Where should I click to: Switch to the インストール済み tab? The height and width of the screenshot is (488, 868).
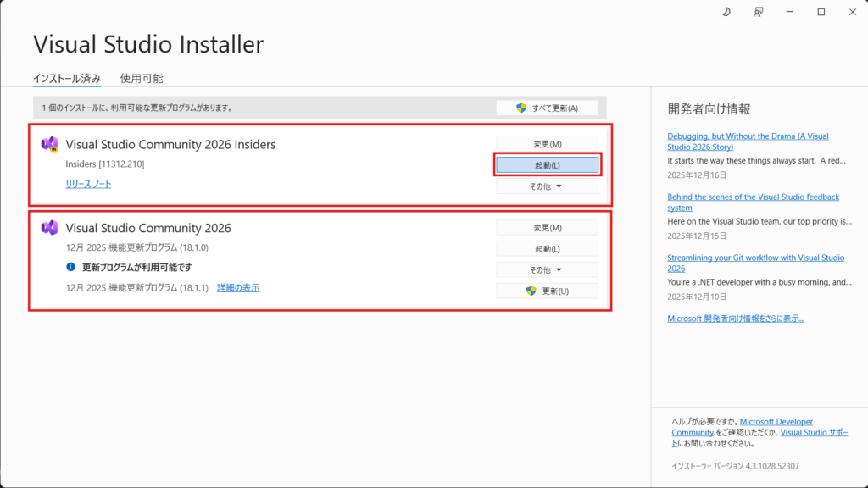pyautogui.click(x=67, y=79)
